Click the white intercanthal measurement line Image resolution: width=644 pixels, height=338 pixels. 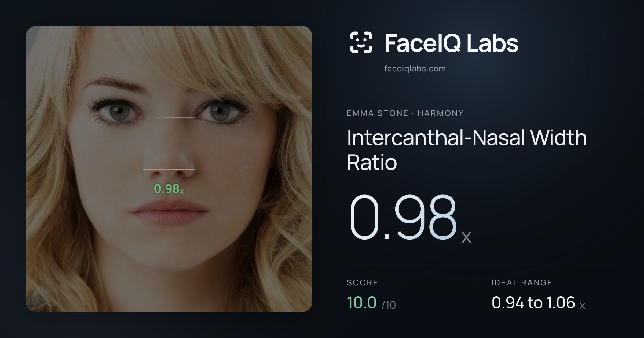tap(170, 117)
